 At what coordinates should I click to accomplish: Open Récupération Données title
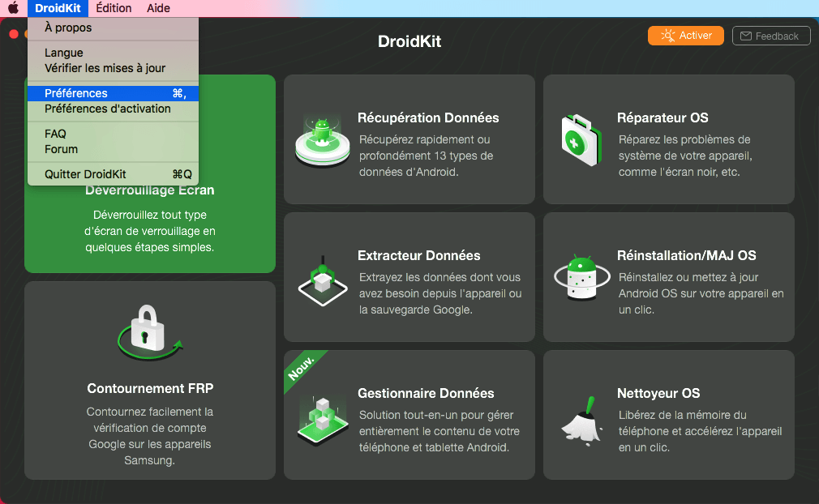click(428, 118)
